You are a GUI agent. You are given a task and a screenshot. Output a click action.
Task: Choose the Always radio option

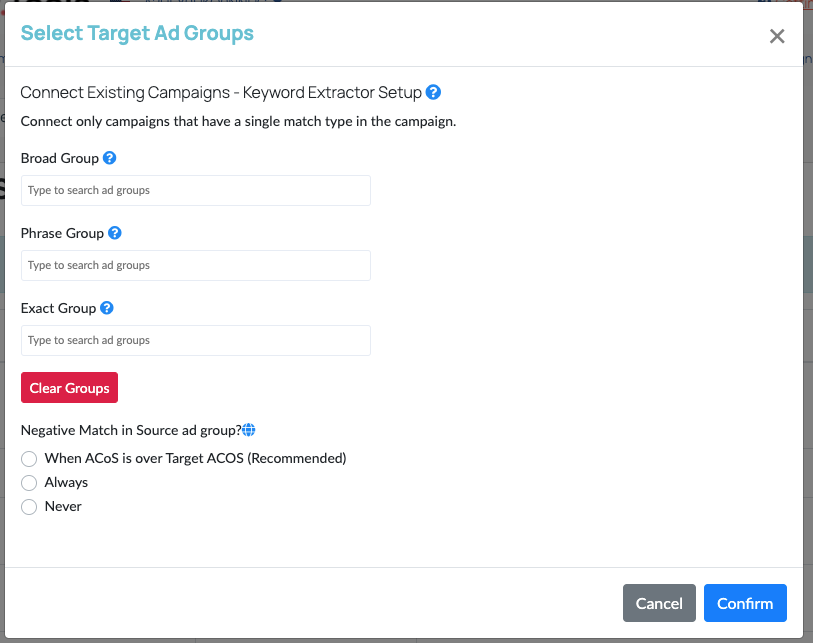click(29, 483)
